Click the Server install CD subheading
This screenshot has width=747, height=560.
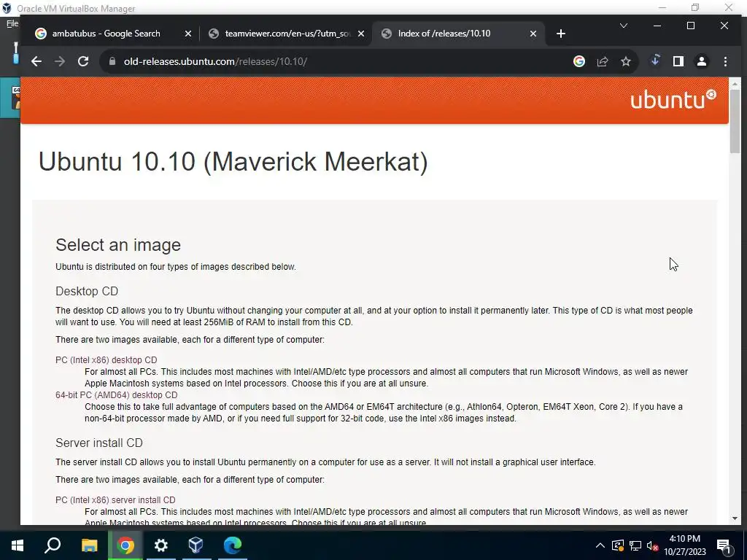(x=99, y=443)
